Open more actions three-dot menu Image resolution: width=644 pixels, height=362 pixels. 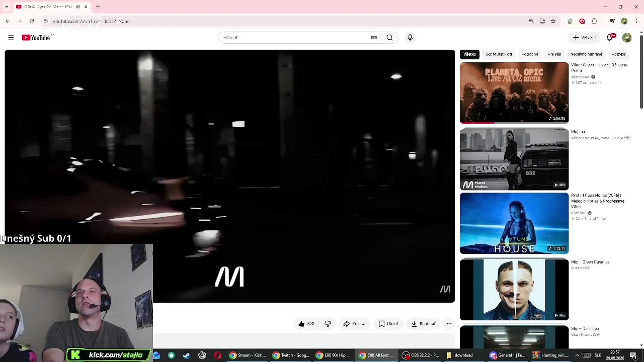(449, 324)
